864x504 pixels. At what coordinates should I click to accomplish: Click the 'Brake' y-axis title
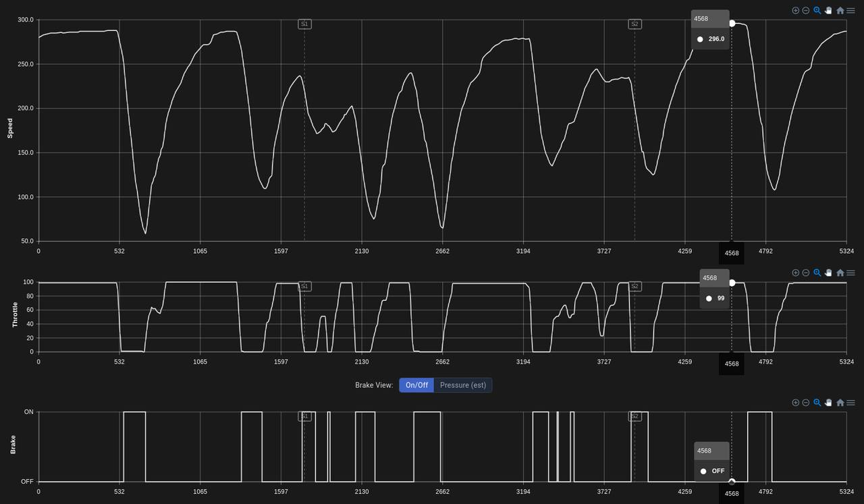tap(13, 444)
